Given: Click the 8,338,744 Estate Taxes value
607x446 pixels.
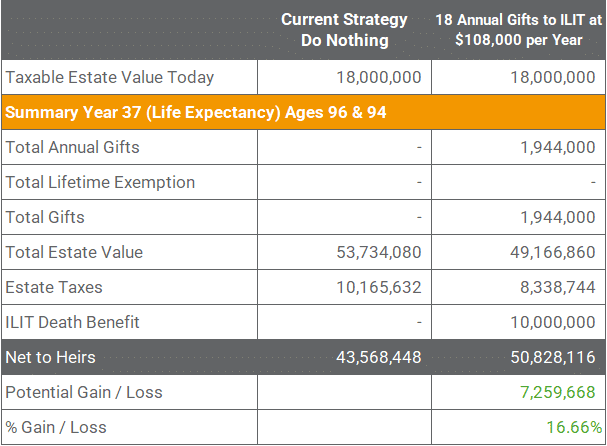Looking at the screenshot, I should (557, 287).
